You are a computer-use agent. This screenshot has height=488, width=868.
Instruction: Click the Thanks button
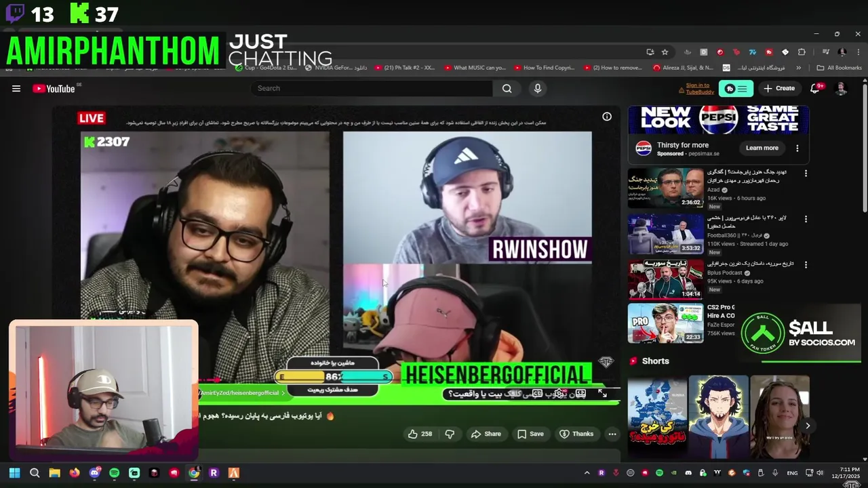(576, 434)
